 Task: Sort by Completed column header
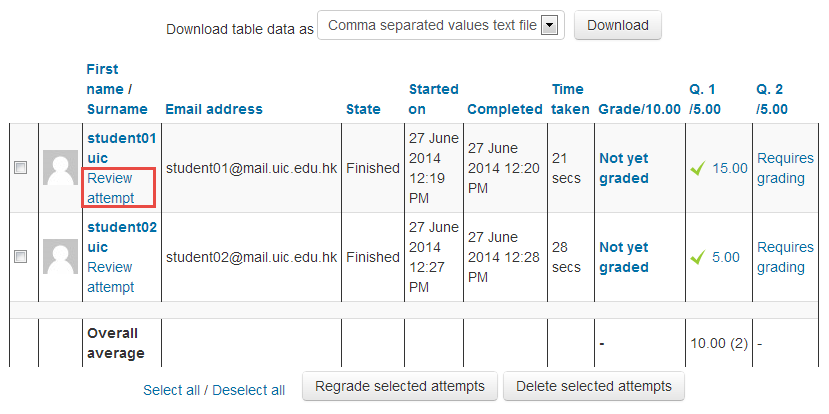[504, 109]
